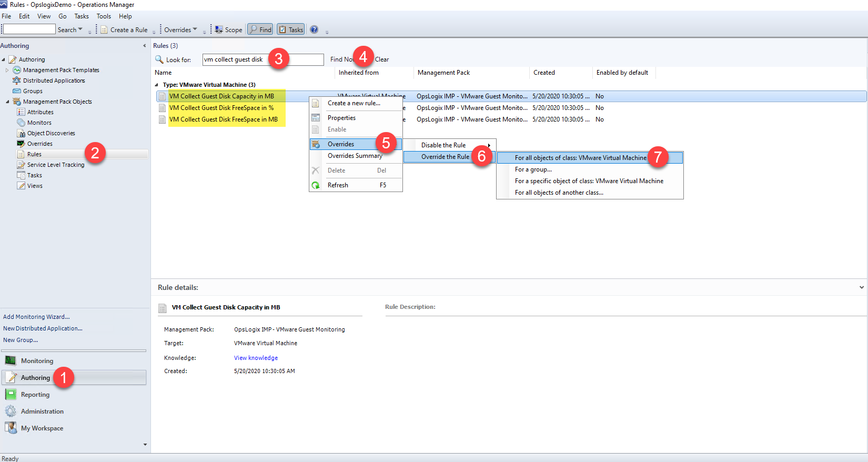This screenshot has width=868, height=462.
Task: Click the Scope toolbar icon
Action: click(x=219, y=29)
